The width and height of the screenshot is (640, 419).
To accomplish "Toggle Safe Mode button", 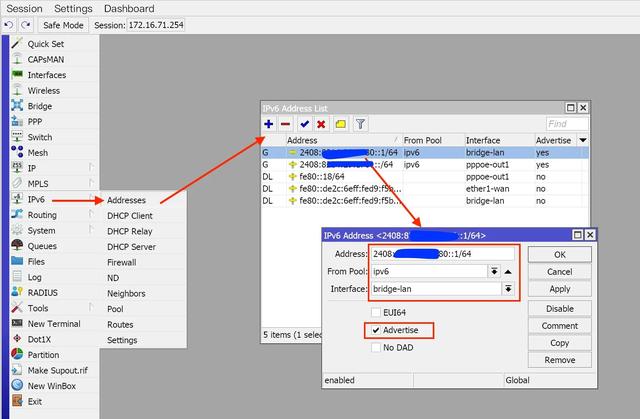I will click(x=63, y=25).
